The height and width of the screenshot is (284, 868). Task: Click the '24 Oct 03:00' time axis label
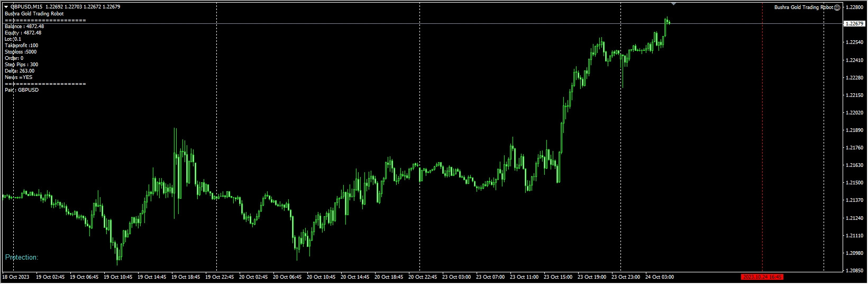(660, 277)
